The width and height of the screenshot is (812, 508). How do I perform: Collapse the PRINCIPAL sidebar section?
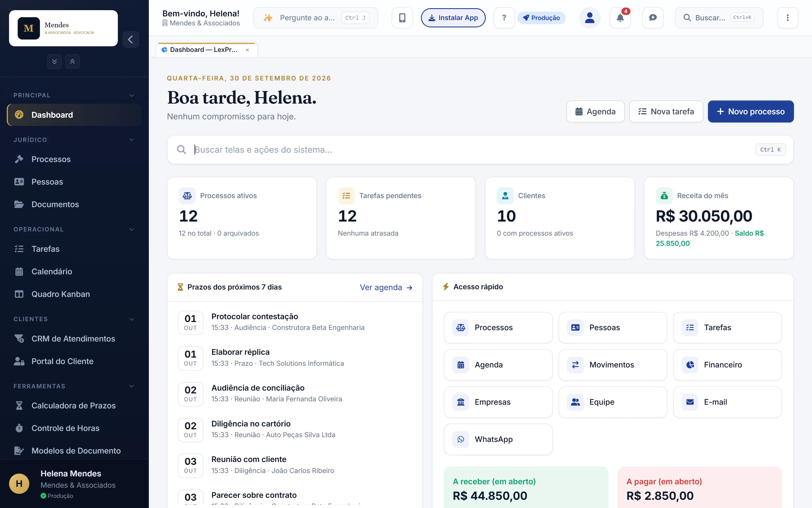(74, 95)
